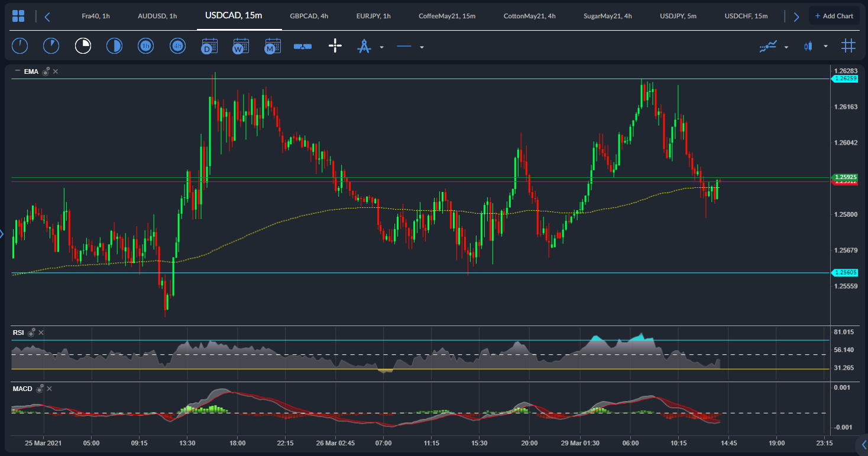
Task: Switch chart to the 1h timeframe icon
Action: pyautogui.click(x=145, y=46)
